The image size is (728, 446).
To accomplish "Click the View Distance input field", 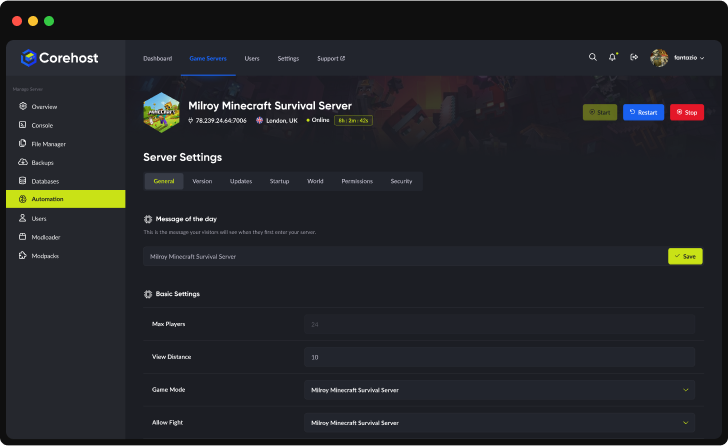I will click(500, 357).
